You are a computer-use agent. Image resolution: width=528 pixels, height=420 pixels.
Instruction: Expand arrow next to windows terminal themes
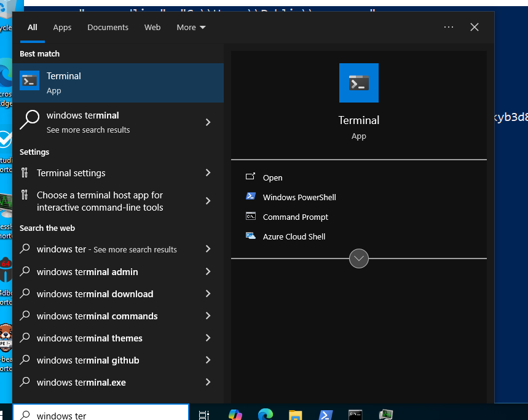point(208,338)
